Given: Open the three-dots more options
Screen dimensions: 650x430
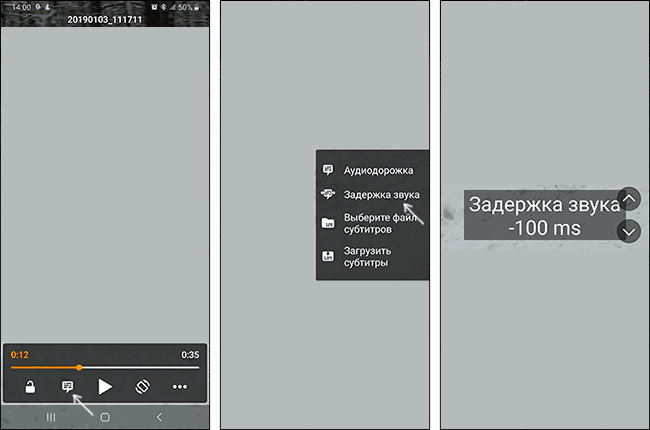Looking at the screenshot, I should coord(180,387).
